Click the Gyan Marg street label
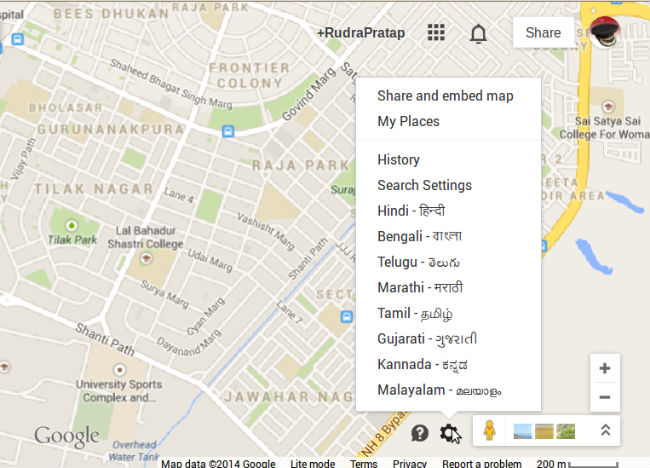Image resolution: width=650 pixels, height=468 pixels. (x=206, y=316)
